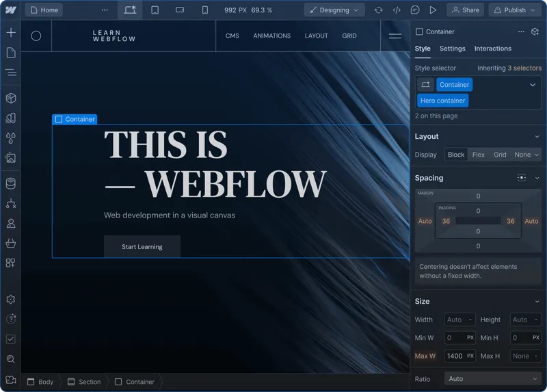Viewport: 547px width, 392px height.
Task: Select Container in the breadcrumb bar
Action: 135,382
